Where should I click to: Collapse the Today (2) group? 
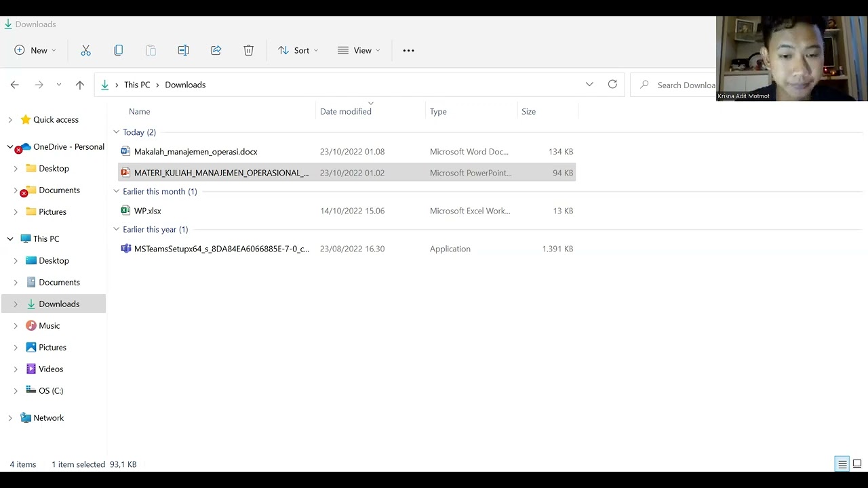pyautogui.click(x=116, y=132)
